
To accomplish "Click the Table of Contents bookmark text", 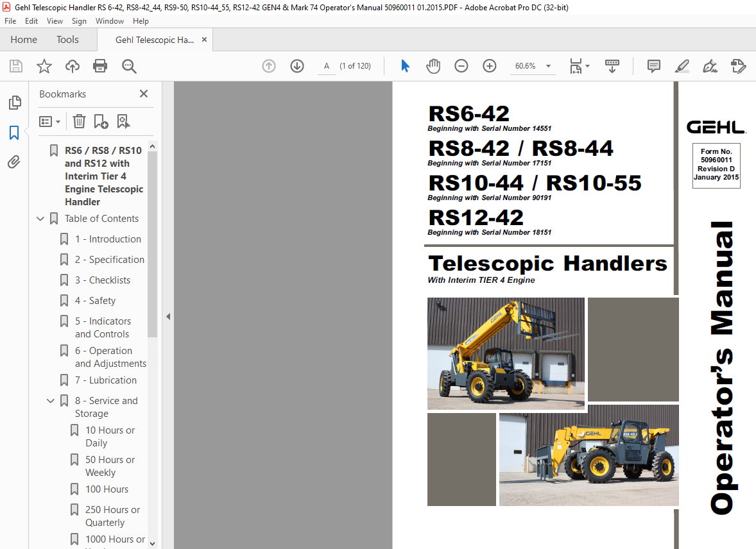I will [x=102, y=219].
